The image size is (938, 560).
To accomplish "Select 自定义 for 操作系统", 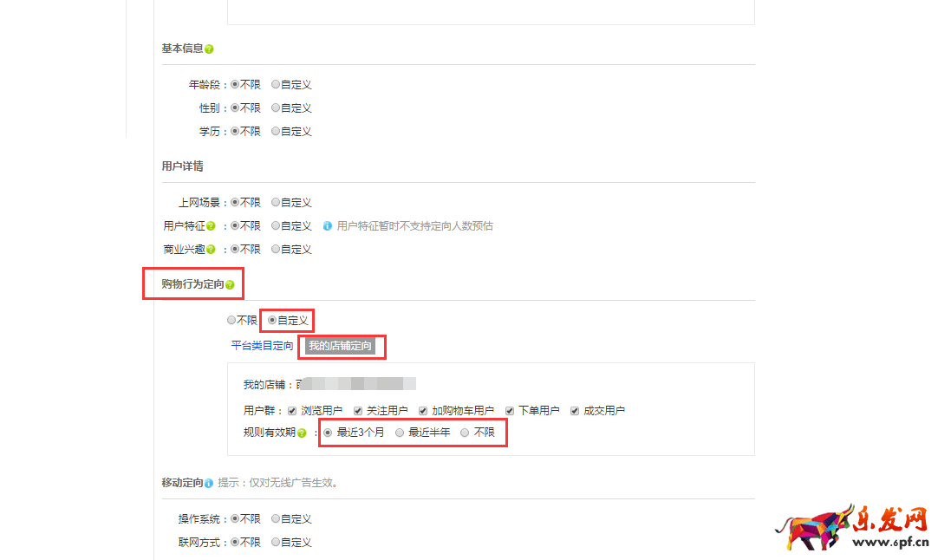I will [276, 519].
